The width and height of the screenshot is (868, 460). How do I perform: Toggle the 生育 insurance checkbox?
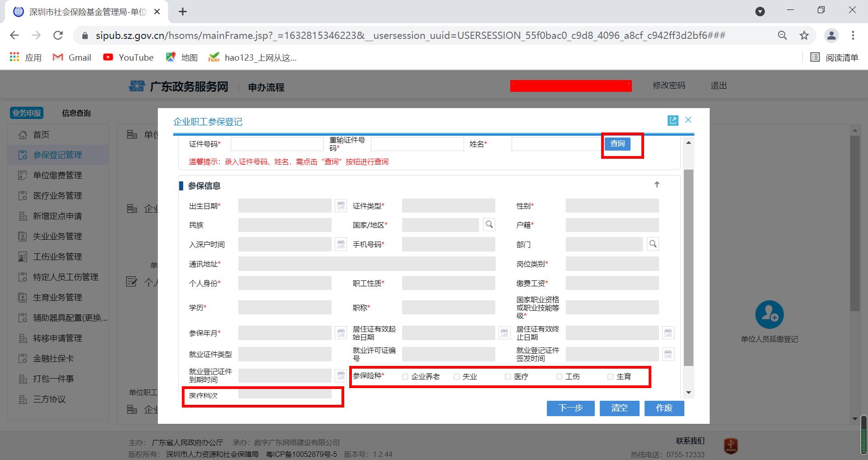(611, 376)
